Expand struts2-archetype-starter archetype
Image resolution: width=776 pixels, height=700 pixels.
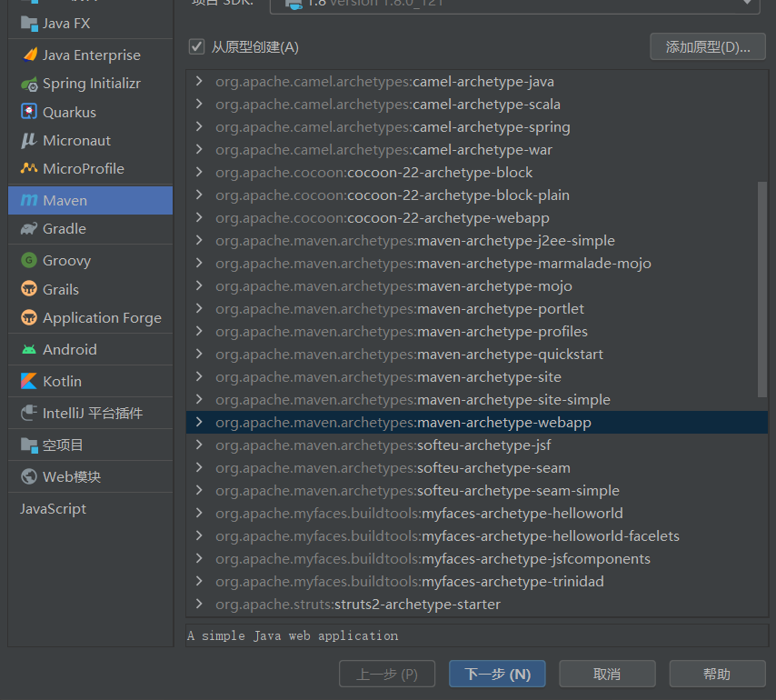click(x=199, y=604)
